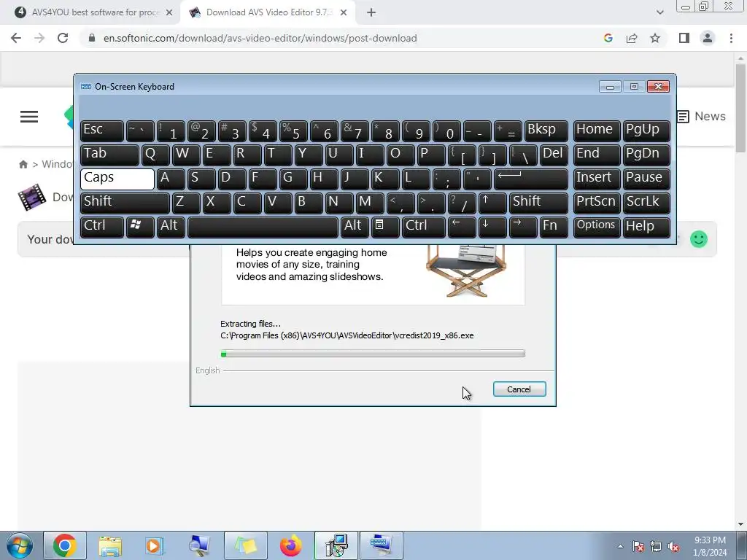Click the Bksp key

[546, 131]
